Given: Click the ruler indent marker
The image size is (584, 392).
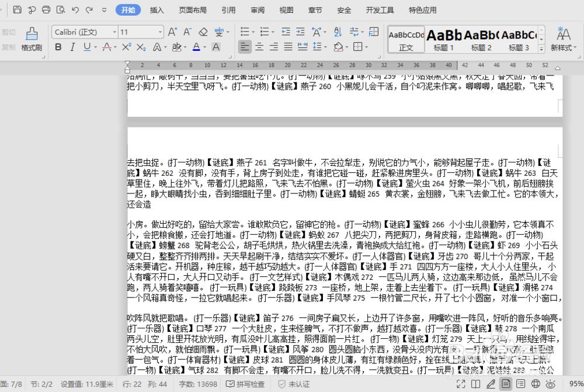Looking at the screenshot, I should tap(127, 67).
